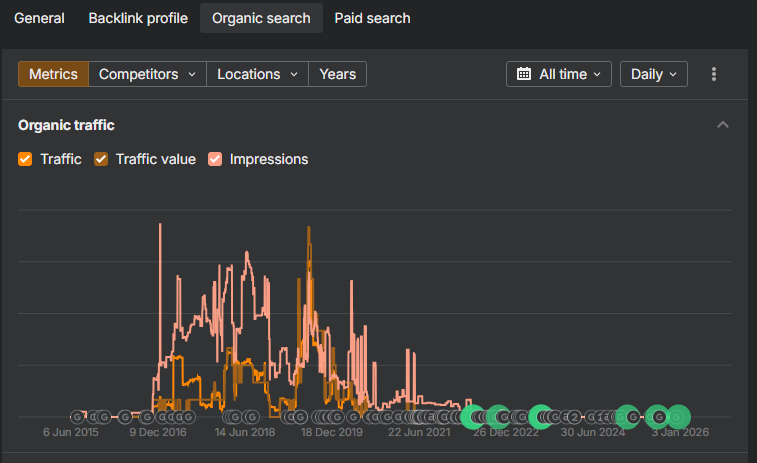
Task: Open the Paid search tab
Action: point(372,18)
